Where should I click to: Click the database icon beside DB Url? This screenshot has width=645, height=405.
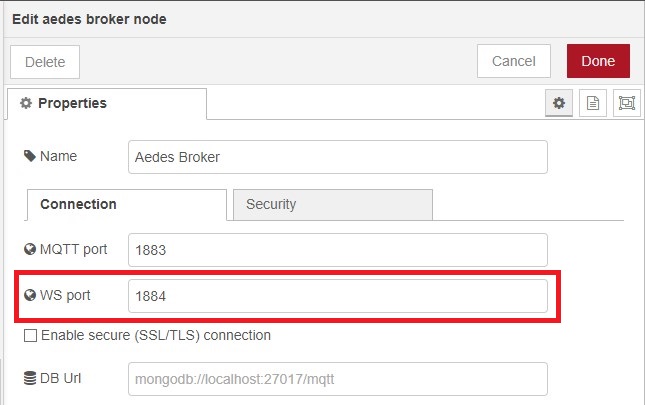pos(30,378)
